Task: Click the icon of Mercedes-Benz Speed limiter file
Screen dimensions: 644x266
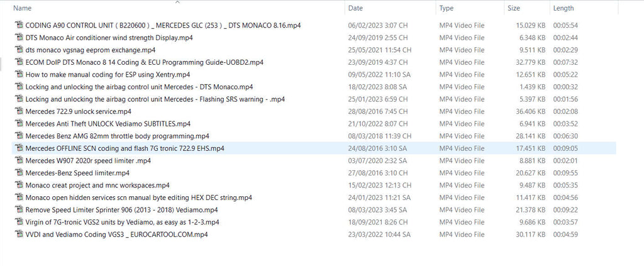Action: 18,172
